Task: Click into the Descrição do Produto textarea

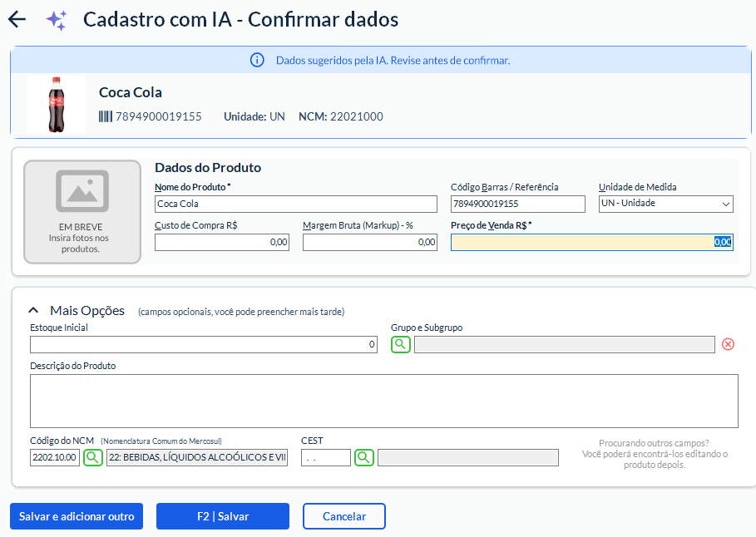Action: pos(383,401)
